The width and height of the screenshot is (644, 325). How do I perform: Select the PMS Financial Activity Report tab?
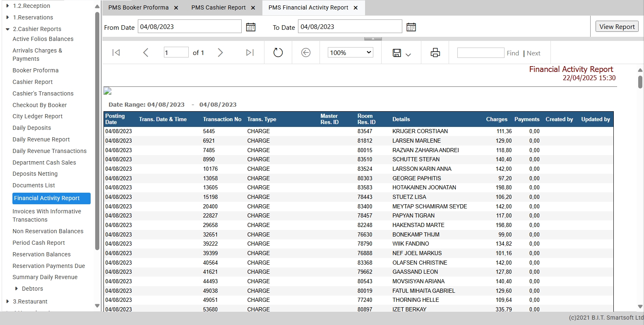point(308,8)
